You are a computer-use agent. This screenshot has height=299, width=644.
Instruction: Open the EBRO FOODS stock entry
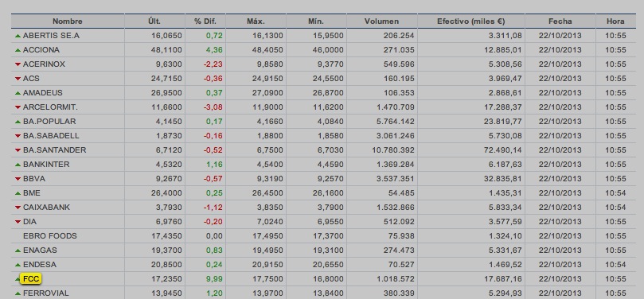click(49, 236)
